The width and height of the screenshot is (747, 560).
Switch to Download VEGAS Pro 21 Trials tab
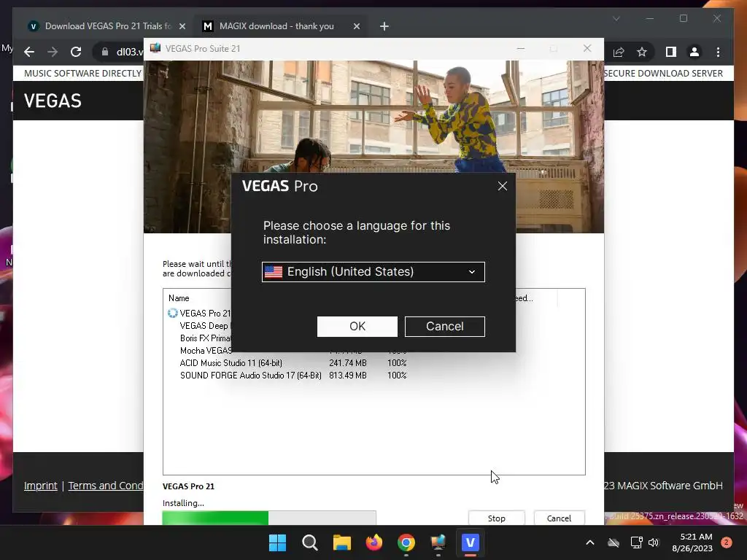pyautogui.click(x=107, y=26)
